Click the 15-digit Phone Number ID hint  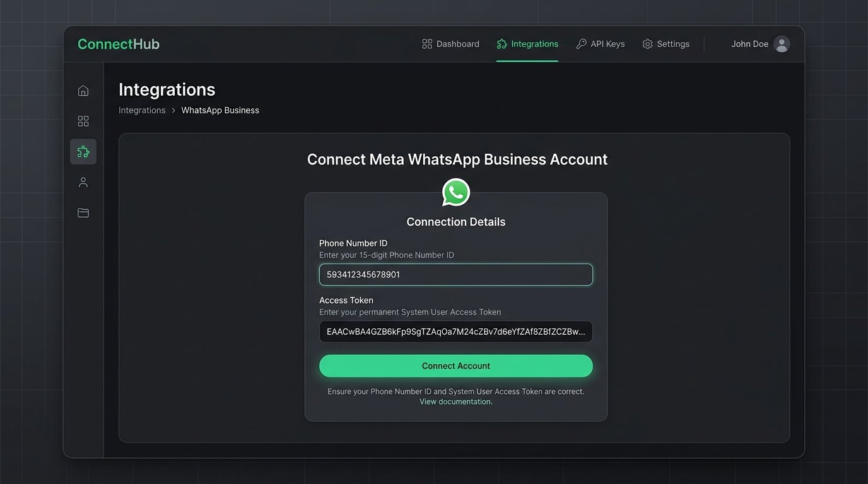pyautogui.click(x=387, y=255)
